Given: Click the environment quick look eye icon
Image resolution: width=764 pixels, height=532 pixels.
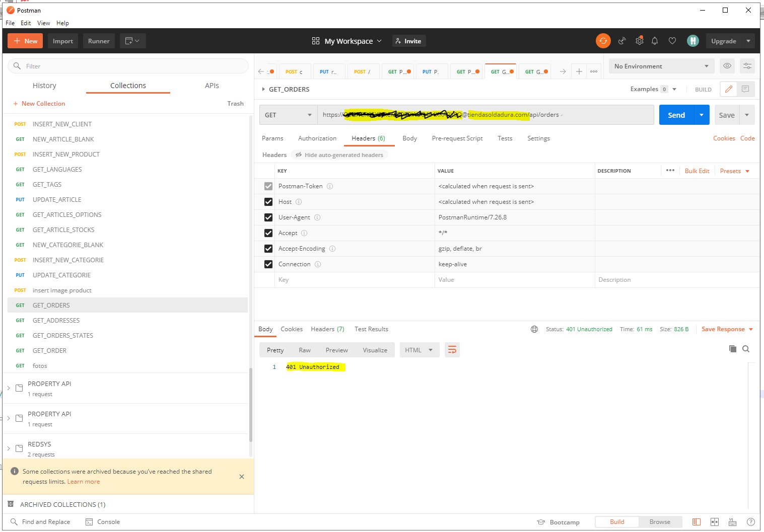Looking at the screenshot, I should coord(727,66).
